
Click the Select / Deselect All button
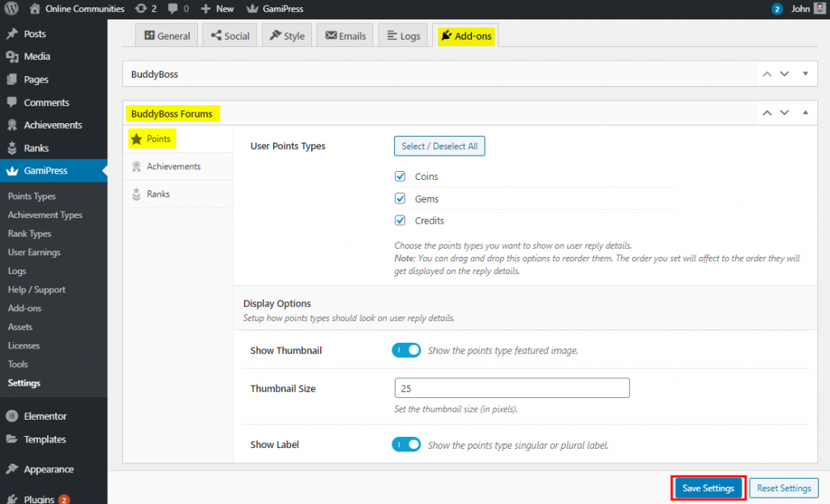pyautogui.click(x=439, y=146)
